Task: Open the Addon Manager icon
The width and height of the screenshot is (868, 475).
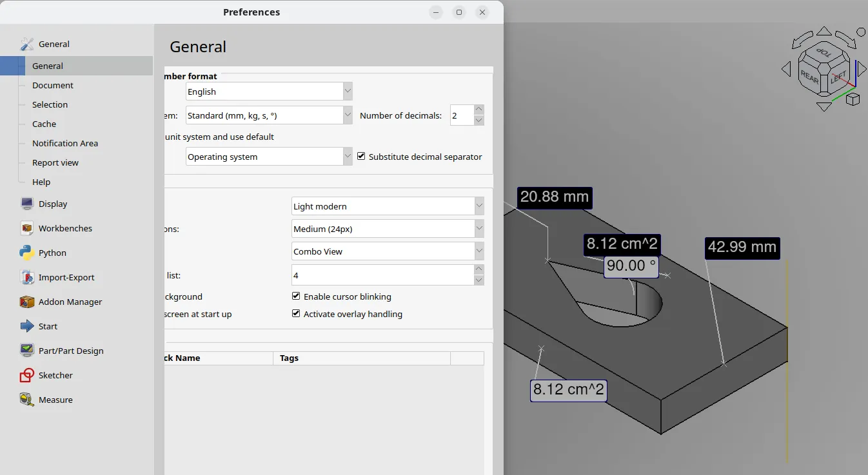Action: (x=27, y=302)
